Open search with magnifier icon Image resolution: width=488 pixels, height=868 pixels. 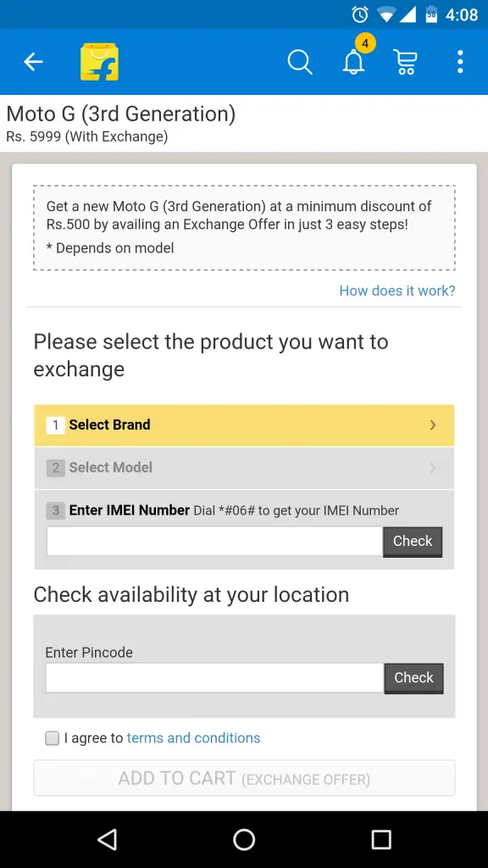(x=300, y=61)
